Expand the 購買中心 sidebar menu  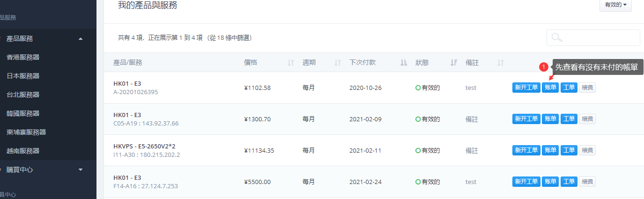click(x=81, y=170)
